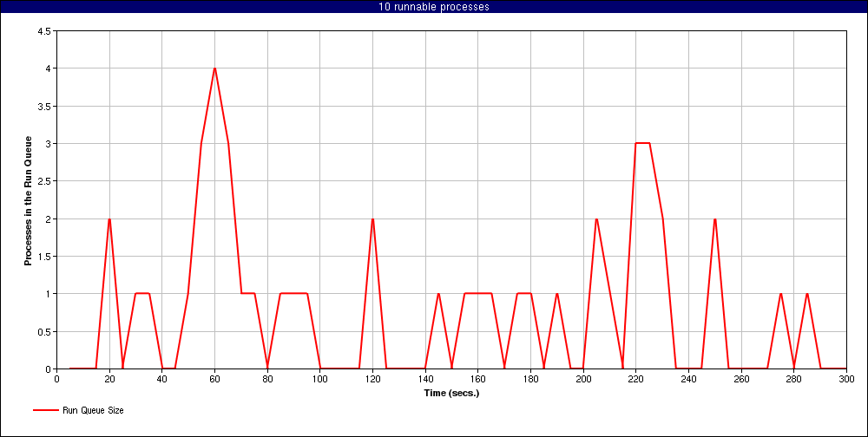The image size is (868, 437).
Task: Click the curve peak at 20 seconds
Action: [109, 219]
